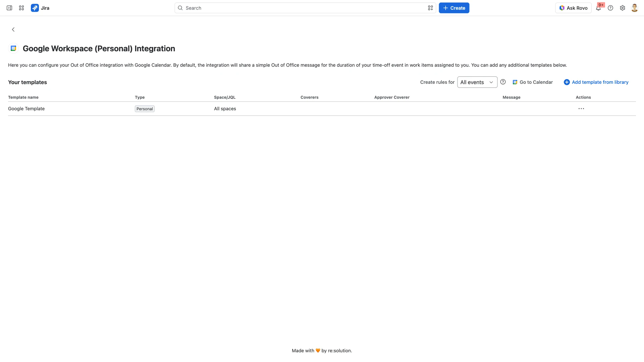This screenshot has height=362, width=644.
Task: Click Add template from library
Action: coord(596,82)
